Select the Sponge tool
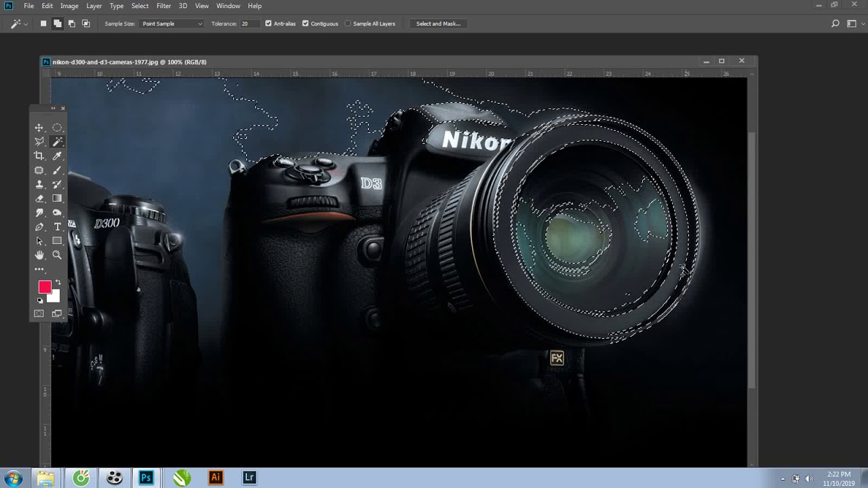 pos(57,213)
